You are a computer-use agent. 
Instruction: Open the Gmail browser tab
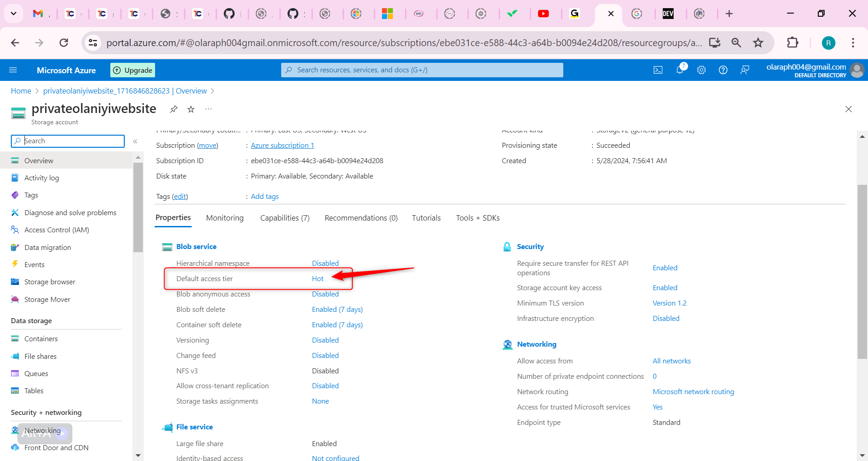[x=38, y=14]
